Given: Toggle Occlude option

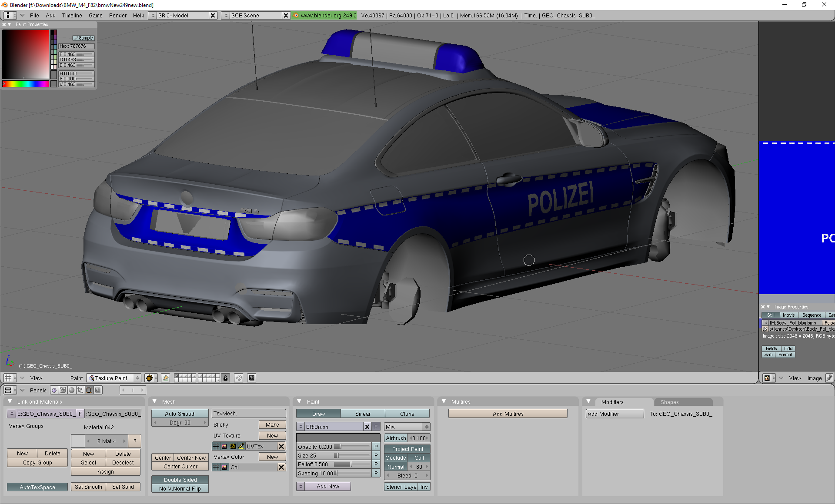Looking at the screenshot, I should pyautogui.click(x=396, y=458).
